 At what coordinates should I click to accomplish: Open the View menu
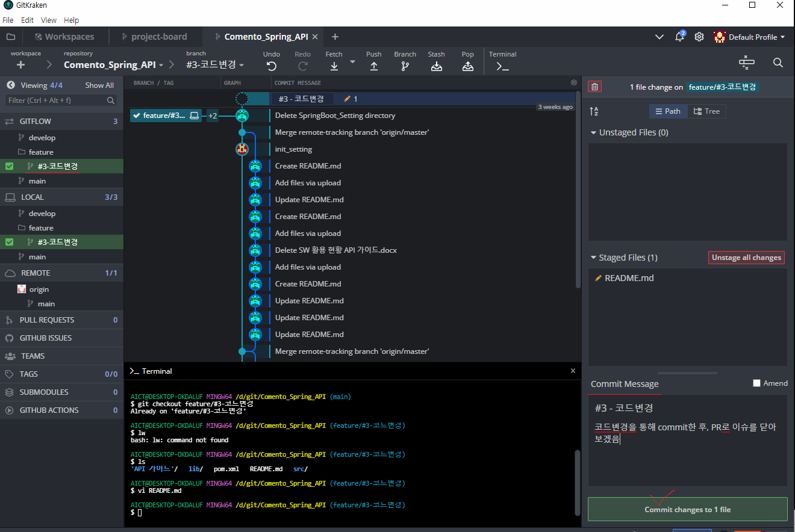coord(49,20)
